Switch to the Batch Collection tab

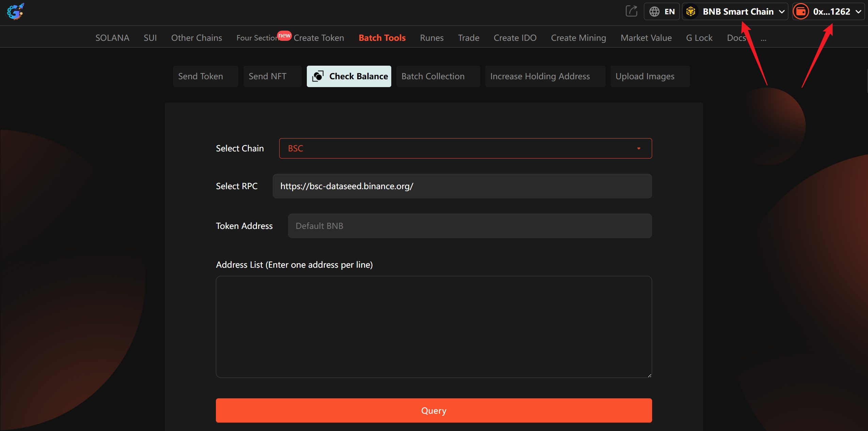[x=433, y=76]
